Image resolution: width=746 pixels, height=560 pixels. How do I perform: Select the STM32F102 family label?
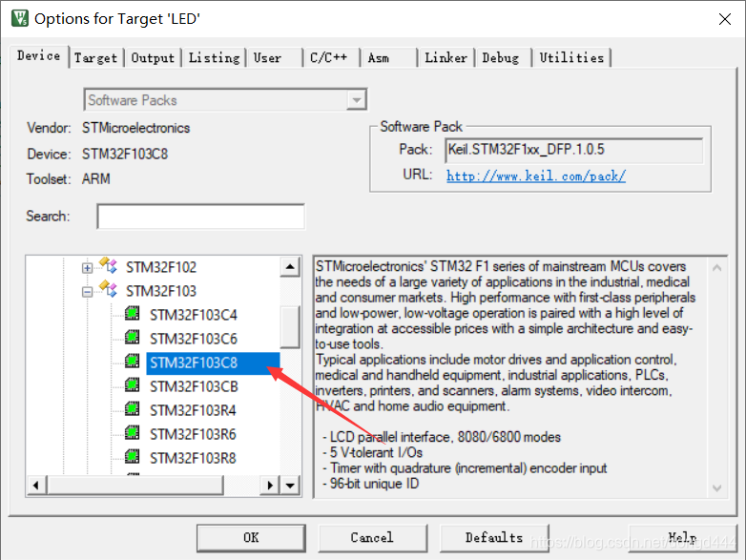point(161,267)
